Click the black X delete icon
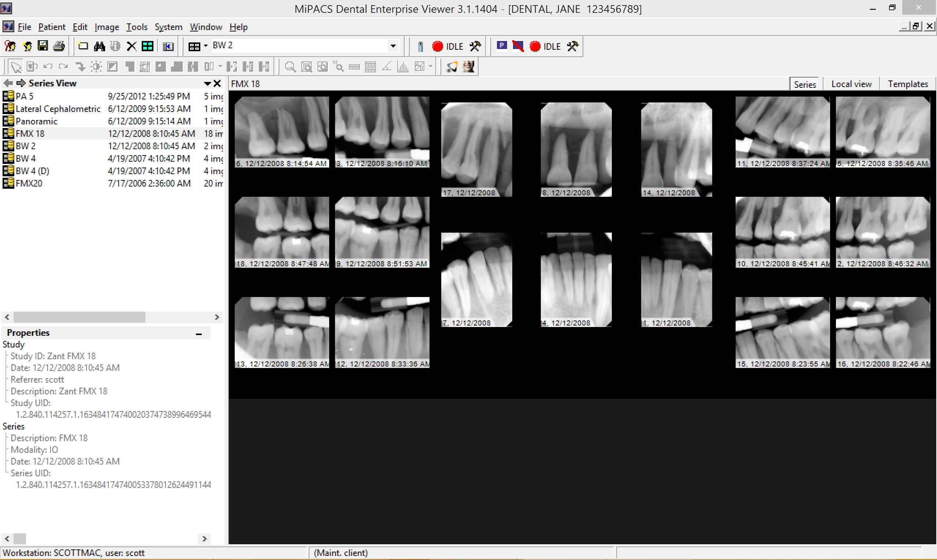This screenshot has height=560, width=937. 131,46
